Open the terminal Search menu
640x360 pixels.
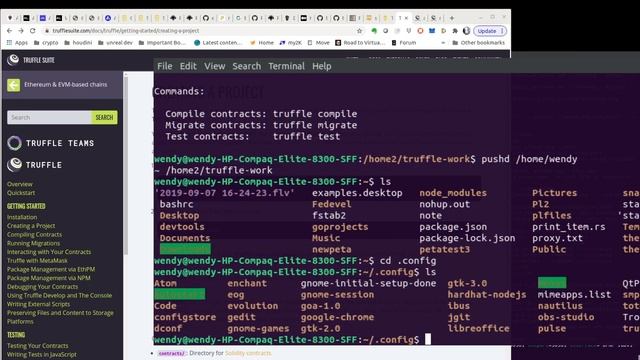[x=247, y=66]
